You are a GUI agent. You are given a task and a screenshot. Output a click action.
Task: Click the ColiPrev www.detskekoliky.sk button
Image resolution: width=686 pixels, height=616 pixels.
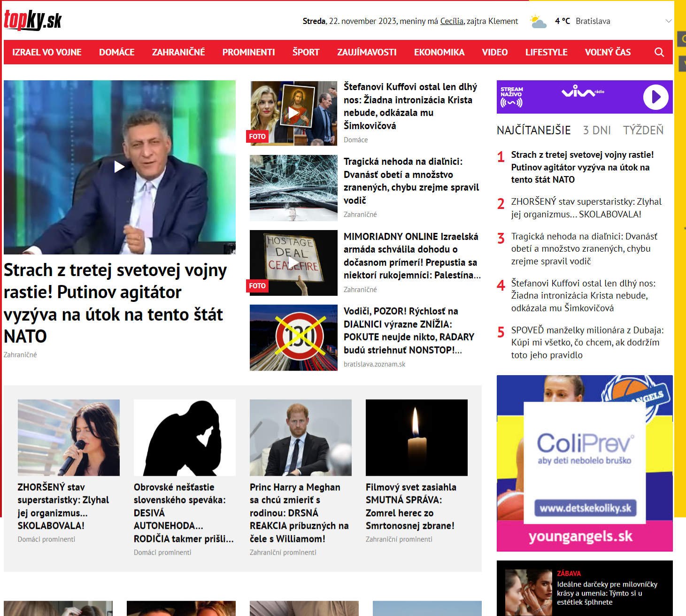[x=585, y=508]
